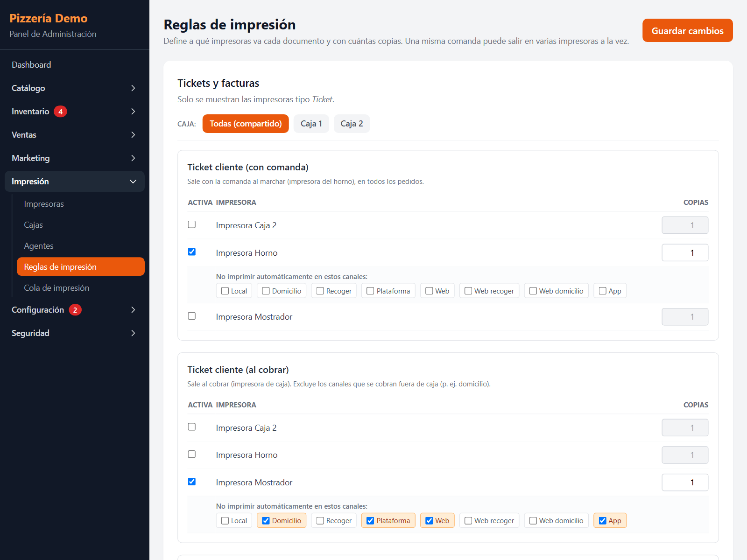Collapse the Impresión section chevron
The width and height of the screenshot is (747, 560).
(x=133, y=182)
